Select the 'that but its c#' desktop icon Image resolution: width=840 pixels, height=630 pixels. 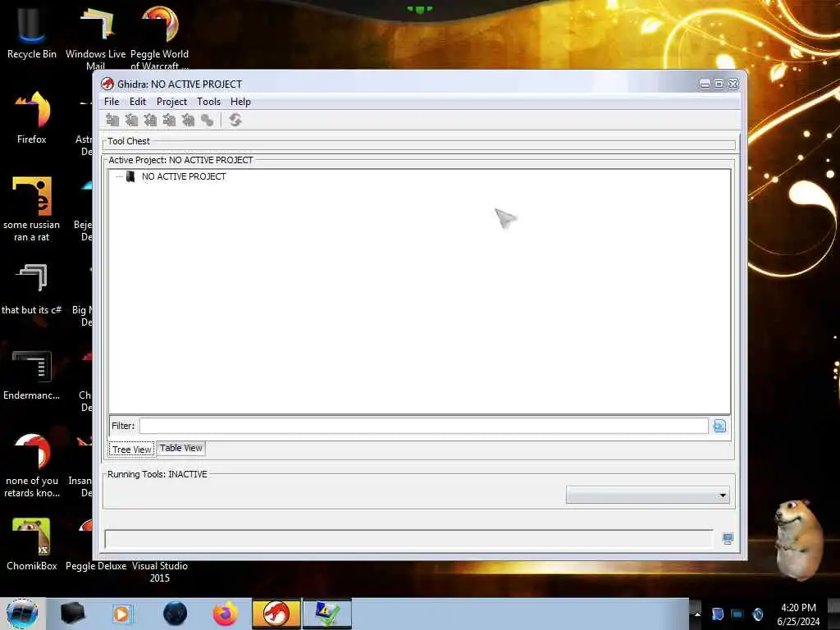pos(32,290)
